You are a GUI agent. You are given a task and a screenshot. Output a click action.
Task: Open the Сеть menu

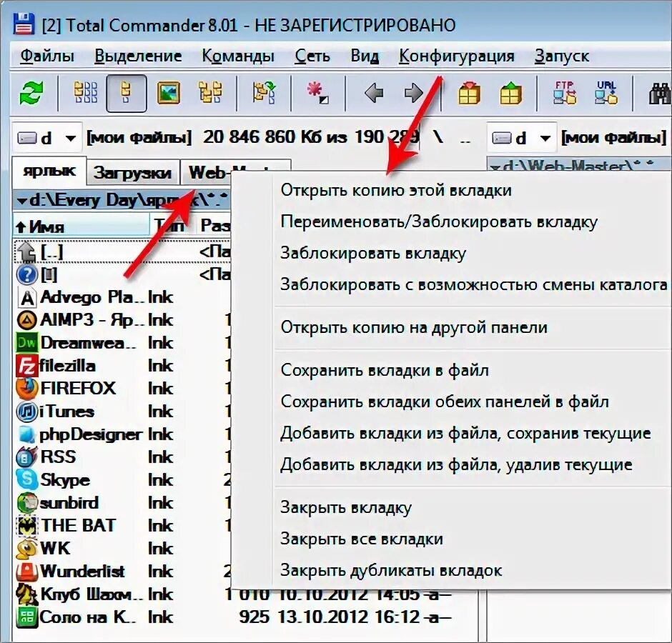point(312,56)
